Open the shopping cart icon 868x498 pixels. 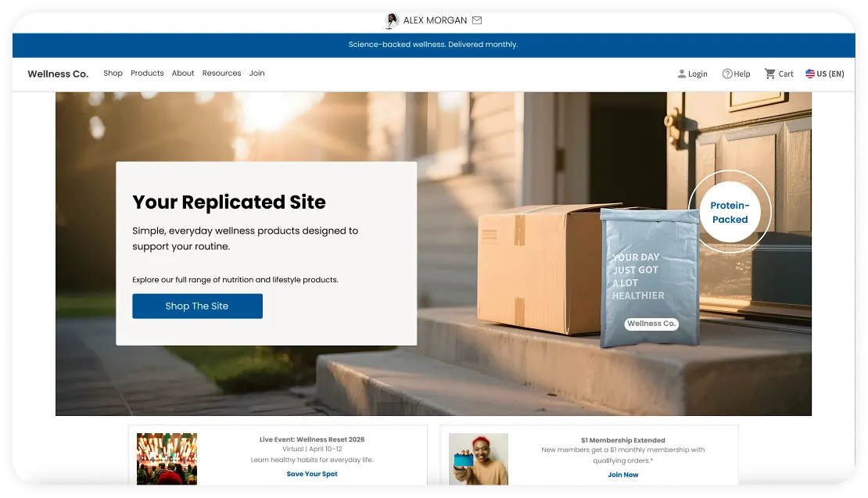[770, 73]
